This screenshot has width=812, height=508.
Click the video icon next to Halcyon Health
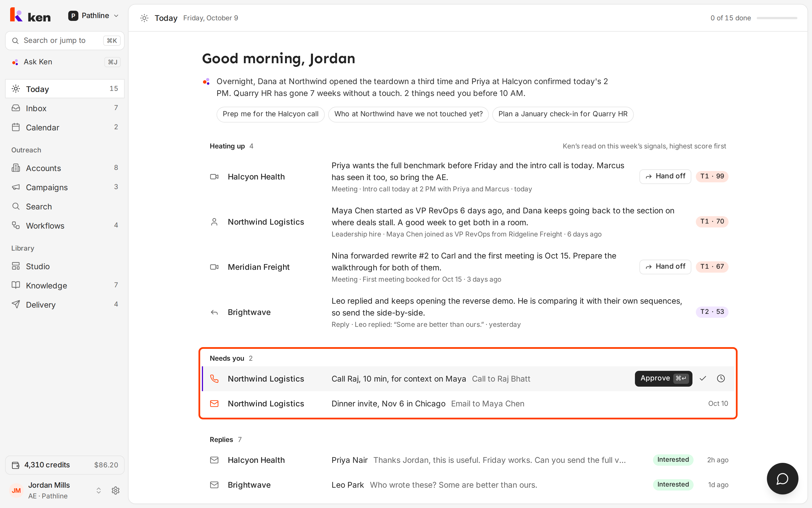pyautogui.click(x=214, y=177)
